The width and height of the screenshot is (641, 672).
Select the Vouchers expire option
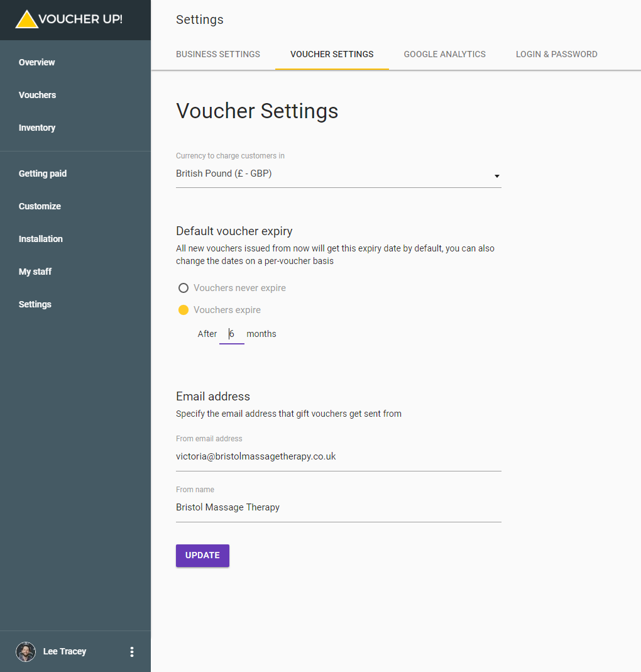[x=183, y=310]
